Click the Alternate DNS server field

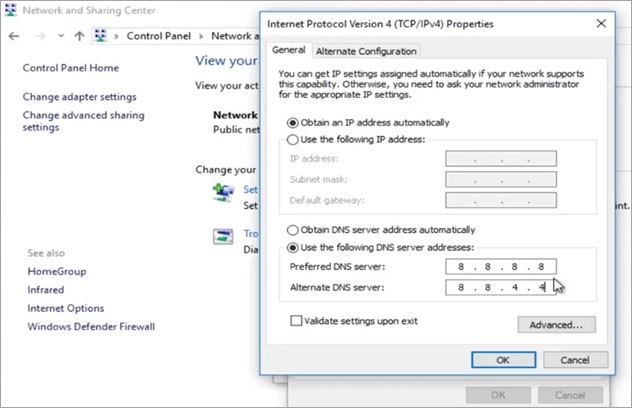501,287
